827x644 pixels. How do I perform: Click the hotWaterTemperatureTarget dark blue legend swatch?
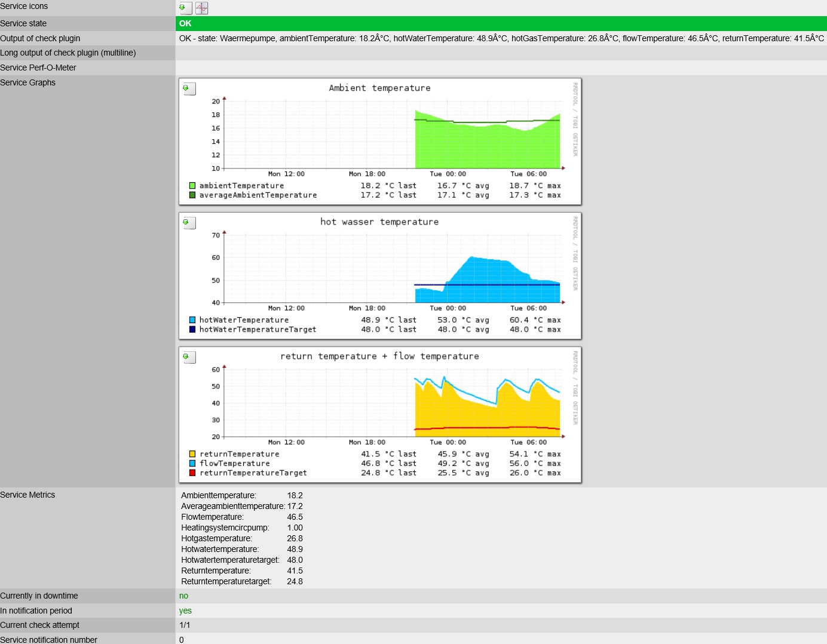click(192, 330)
